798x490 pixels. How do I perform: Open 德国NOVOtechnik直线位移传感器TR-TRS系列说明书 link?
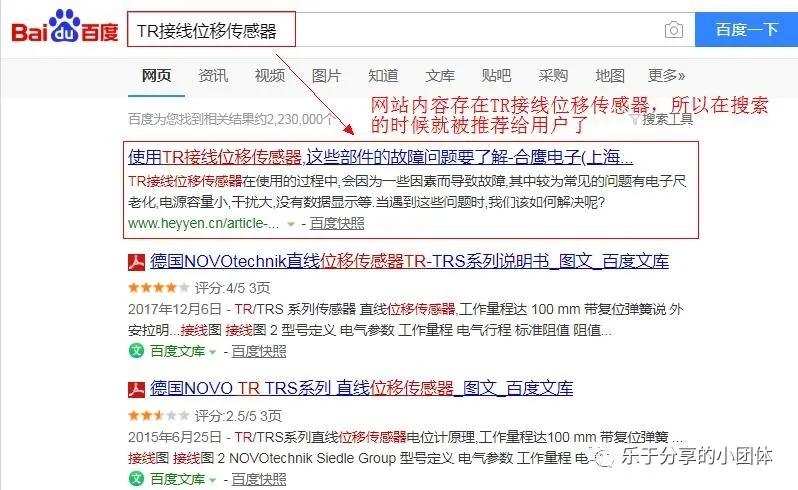pyautogui.click(x=409, y=262)
